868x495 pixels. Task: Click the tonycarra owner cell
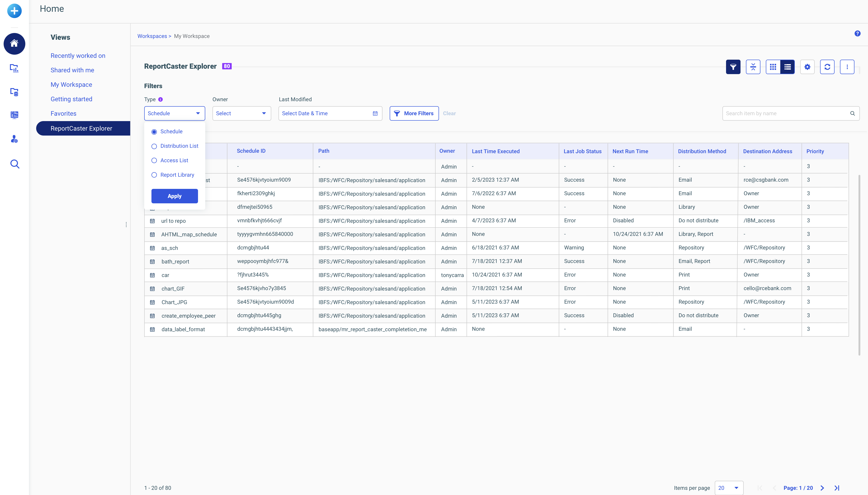452,275
